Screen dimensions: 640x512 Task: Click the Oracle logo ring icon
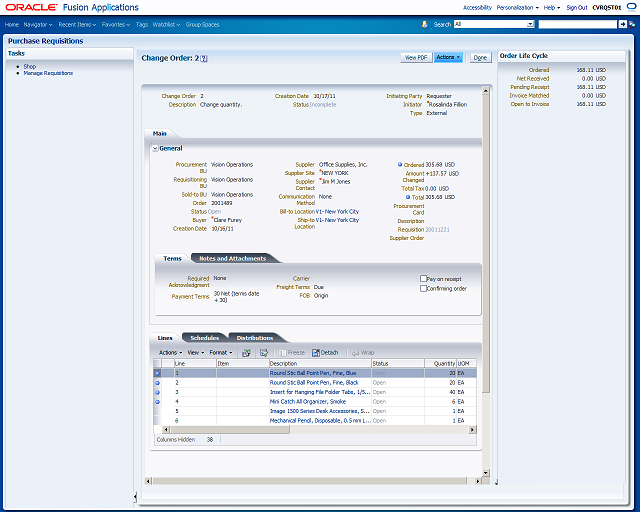[x=631, y=7]
